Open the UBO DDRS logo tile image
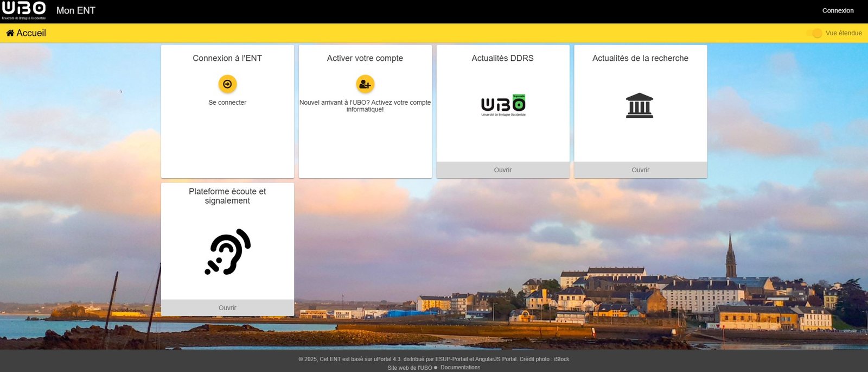This screenshot has height=372, width=868. [503, 105]
